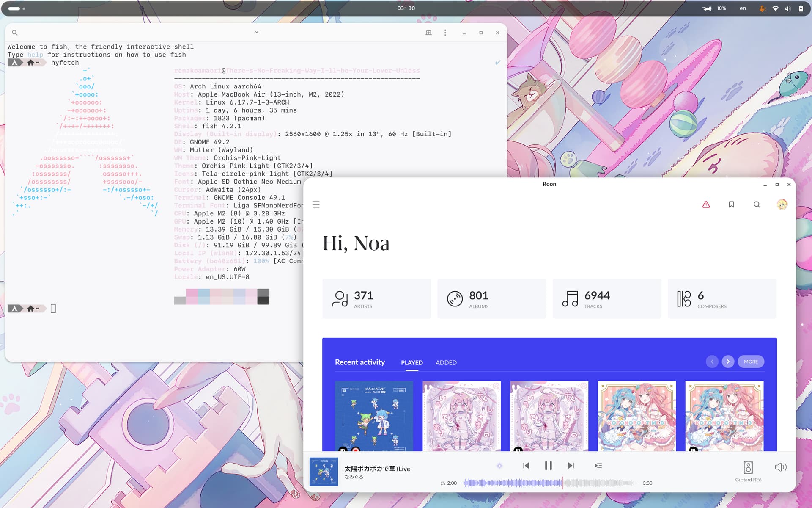Open the volume speaker control
This screenshot has height=508, width=812.
(780, 467)
